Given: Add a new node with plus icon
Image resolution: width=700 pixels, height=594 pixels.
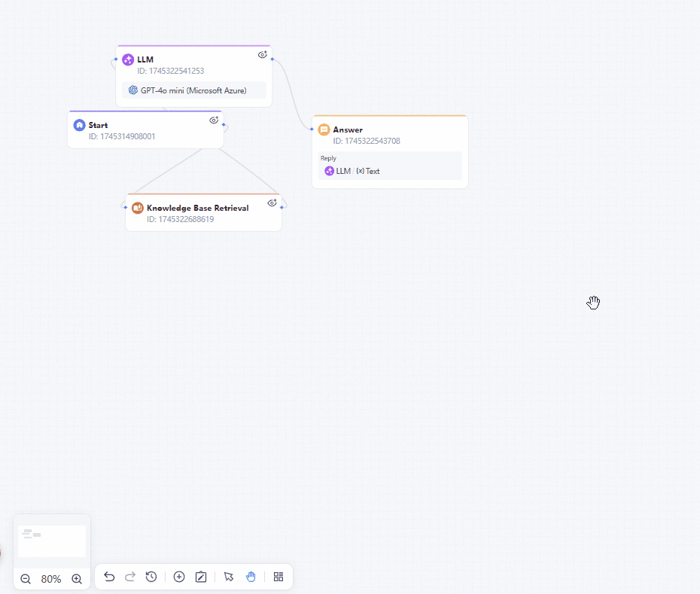Looking at the screenshot, I should tap(179, 577).
